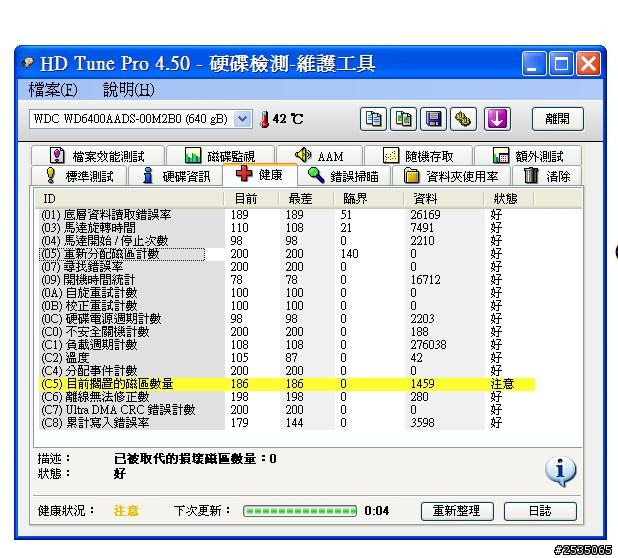Click the 資料 column header

tap(443, 199)
